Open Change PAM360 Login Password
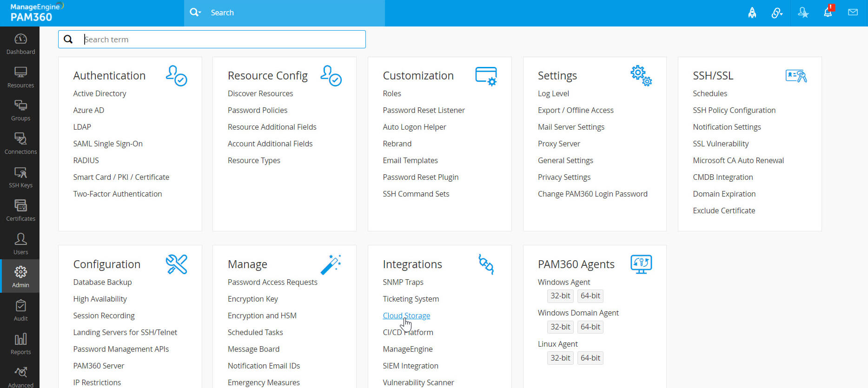The width and height of the screenshot is (868, 388). (593, 194)
